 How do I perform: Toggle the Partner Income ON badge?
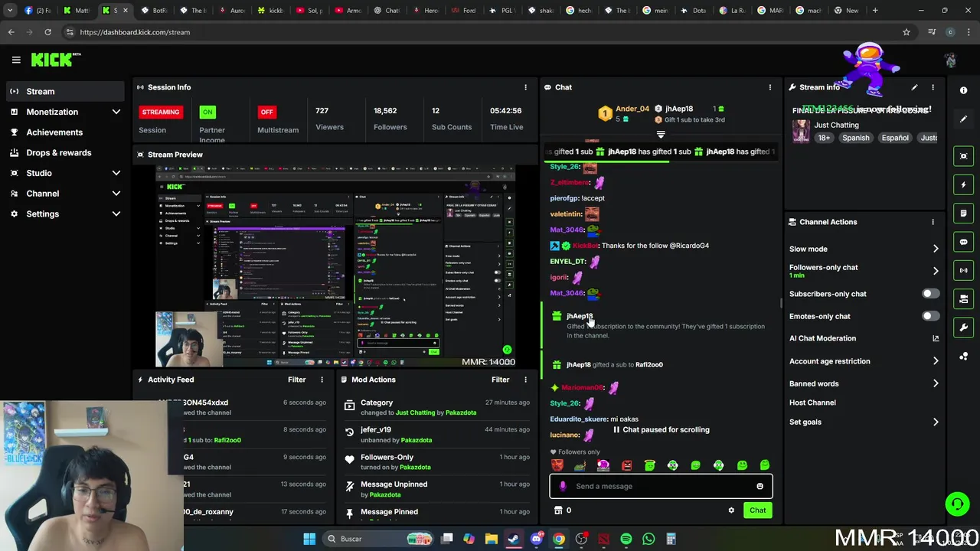(x=207, y=112)
